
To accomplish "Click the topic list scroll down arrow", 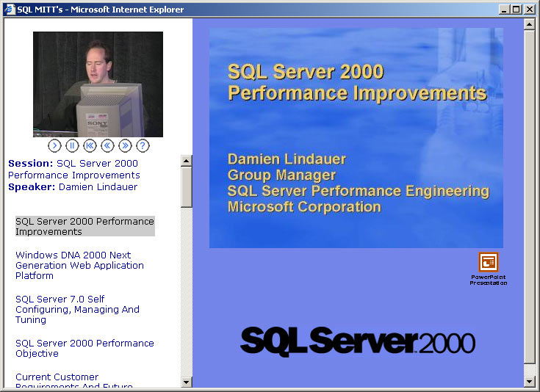I will 186,382.
